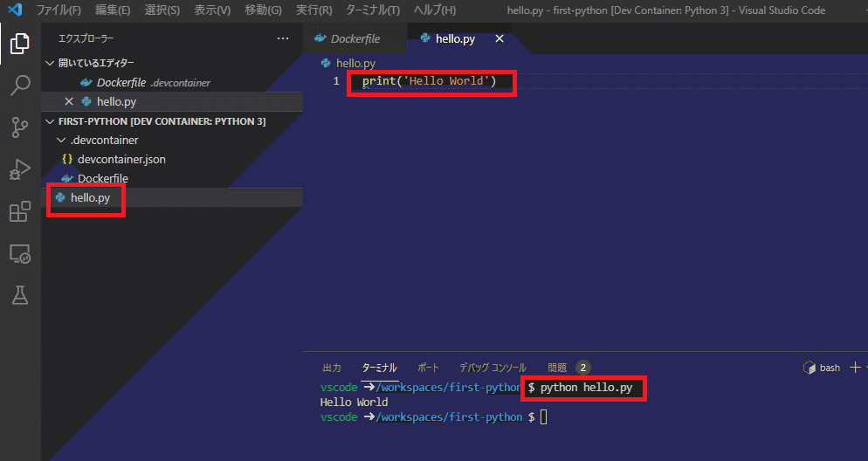Click the problems count badge 2

583,368
